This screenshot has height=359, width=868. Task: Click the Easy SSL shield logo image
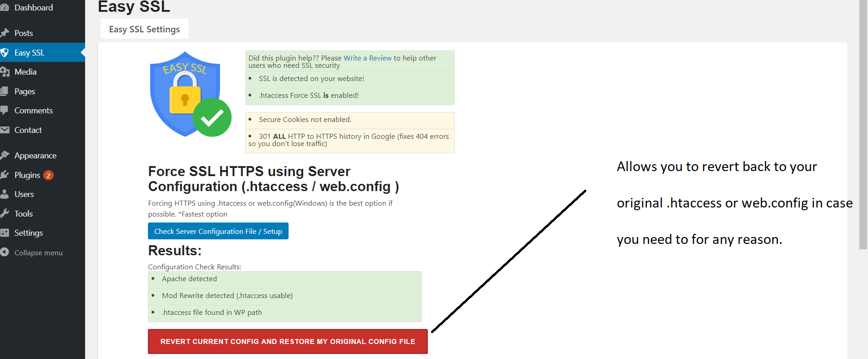pyautogui.click(x=191, y=94)
